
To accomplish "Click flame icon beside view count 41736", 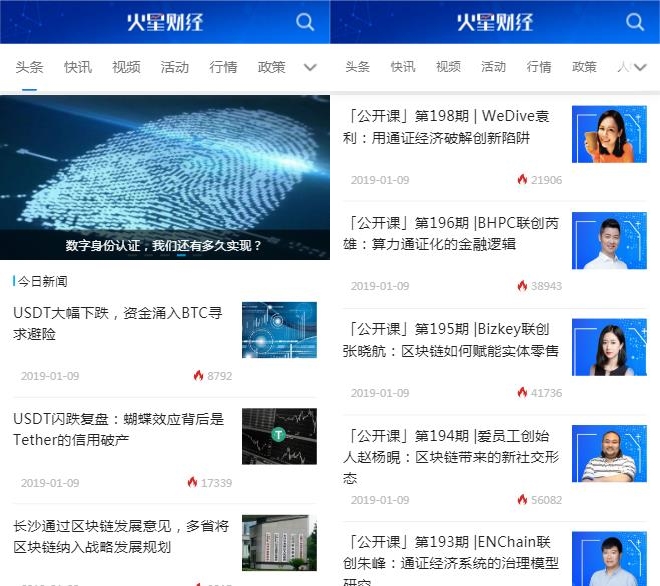I will tap(522, 392).
